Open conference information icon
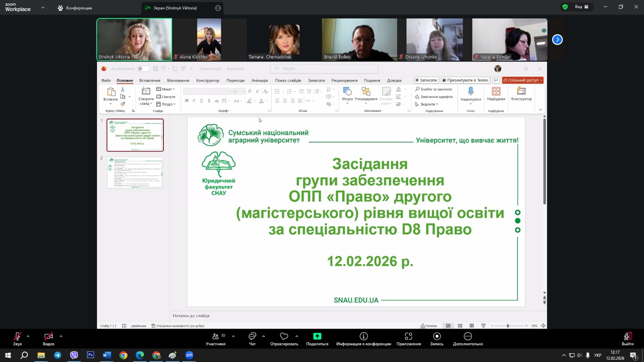Screen dimensions: 644x362 [x=363, y=337]
